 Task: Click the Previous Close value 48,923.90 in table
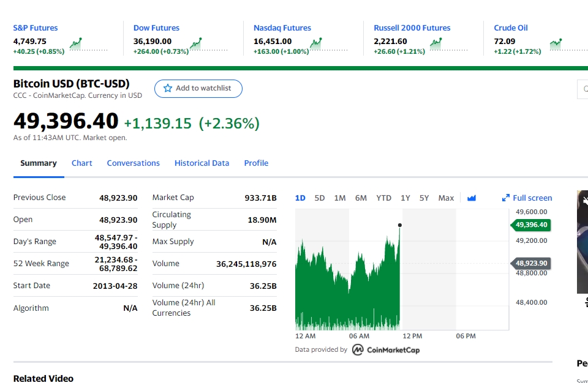coord(118,198)
